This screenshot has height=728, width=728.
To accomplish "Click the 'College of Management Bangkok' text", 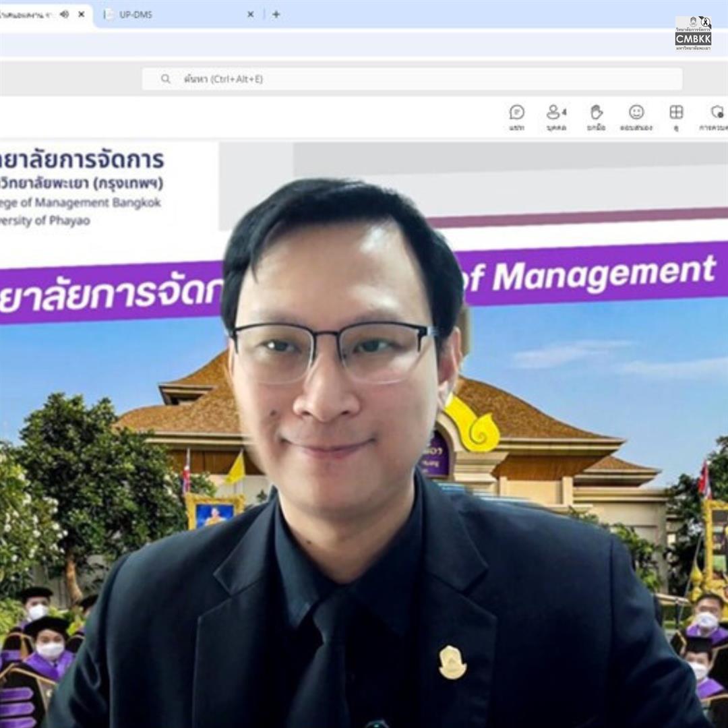I will [81, 203].
